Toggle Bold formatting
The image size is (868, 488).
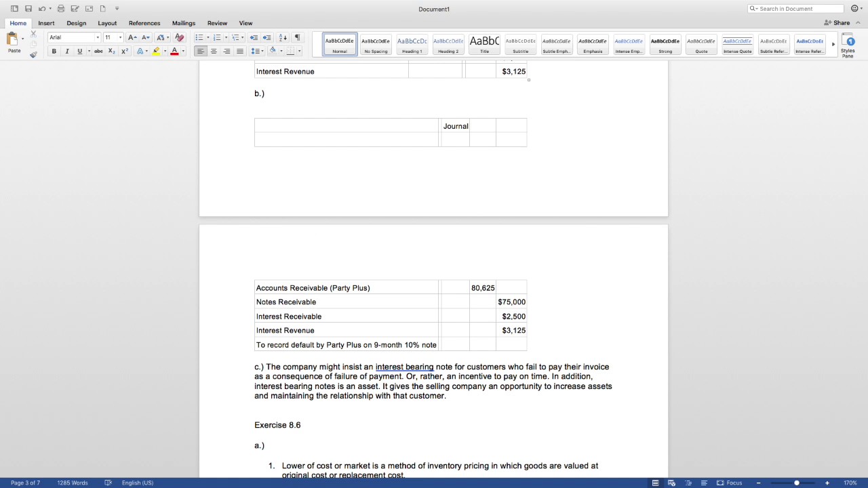pyautogui.click(x=54, y=52)
